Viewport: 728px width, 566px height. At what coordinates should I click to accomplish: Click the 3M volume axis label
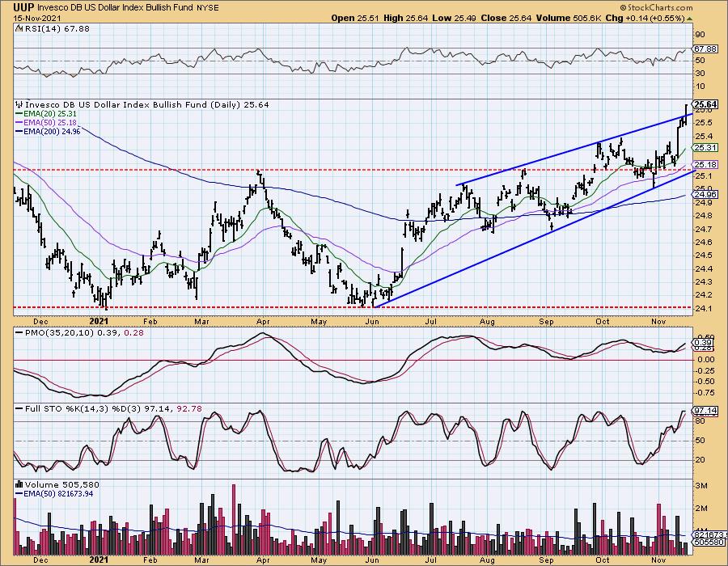(x=701, y=486)
